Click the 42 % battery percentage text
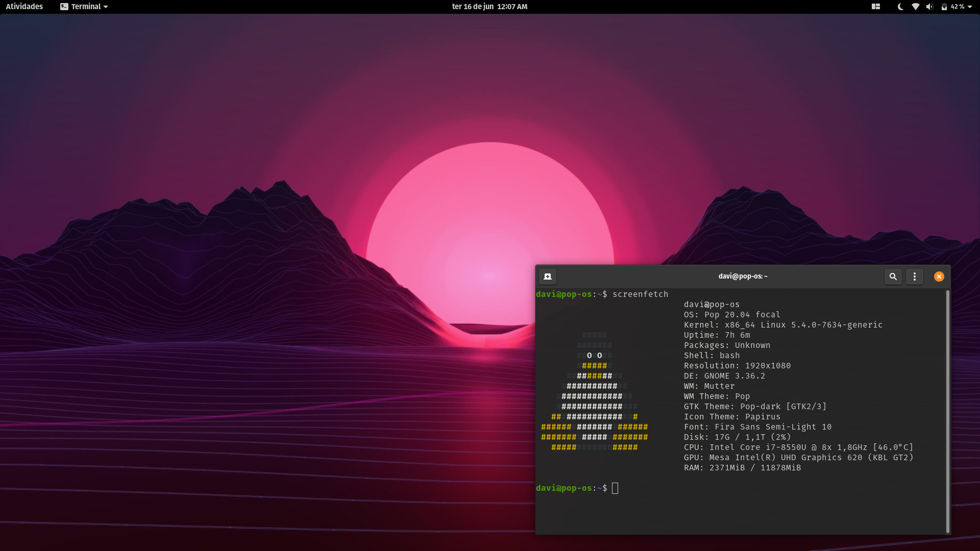Image resolution: width=980 pixels, height=551 pixels. click(x=957, y=7)
